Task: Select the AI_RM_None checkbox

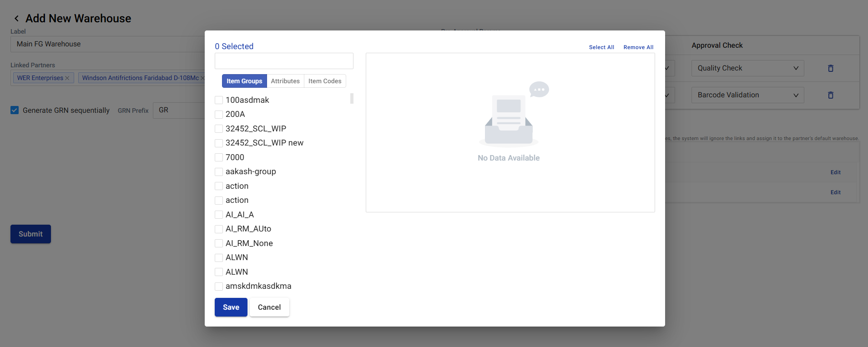Action: [219, 243]
